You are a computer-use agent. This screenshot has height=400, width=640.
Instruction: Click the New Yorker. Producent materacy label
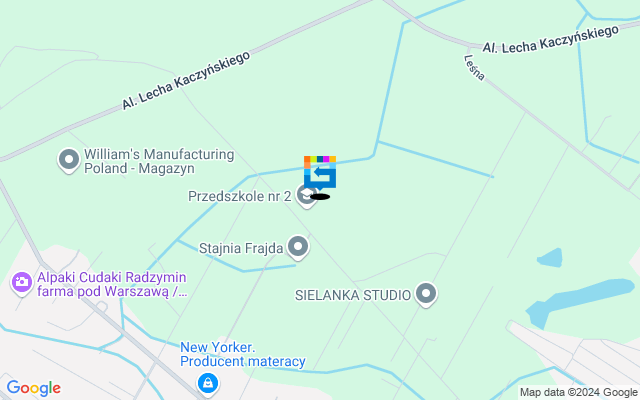tap(243, 354)
